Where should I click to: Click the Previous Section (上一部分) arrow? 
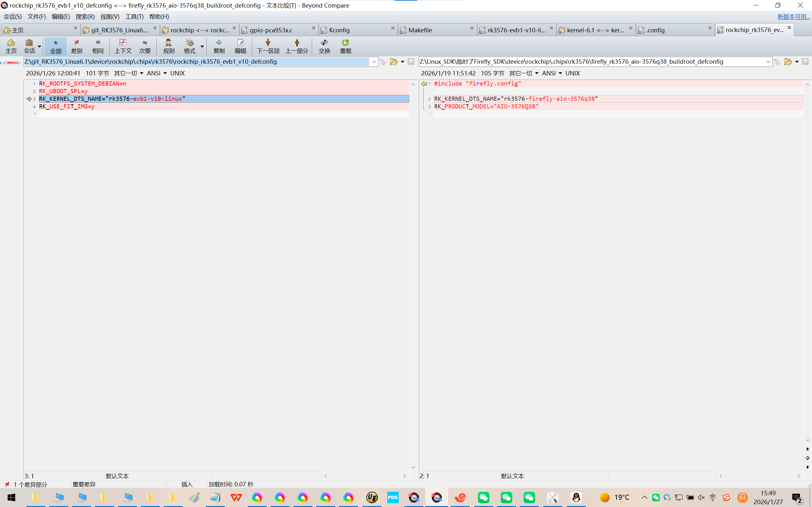(297, 46)
